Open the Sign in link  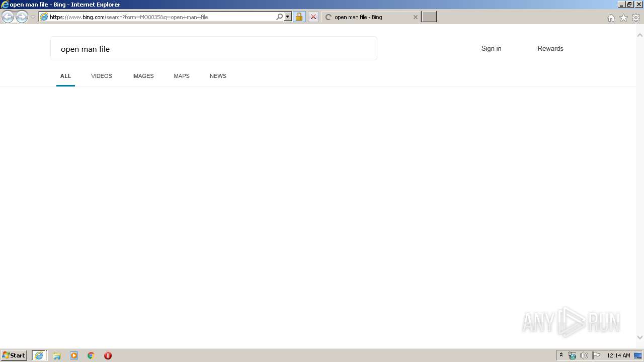click(491, 49)
